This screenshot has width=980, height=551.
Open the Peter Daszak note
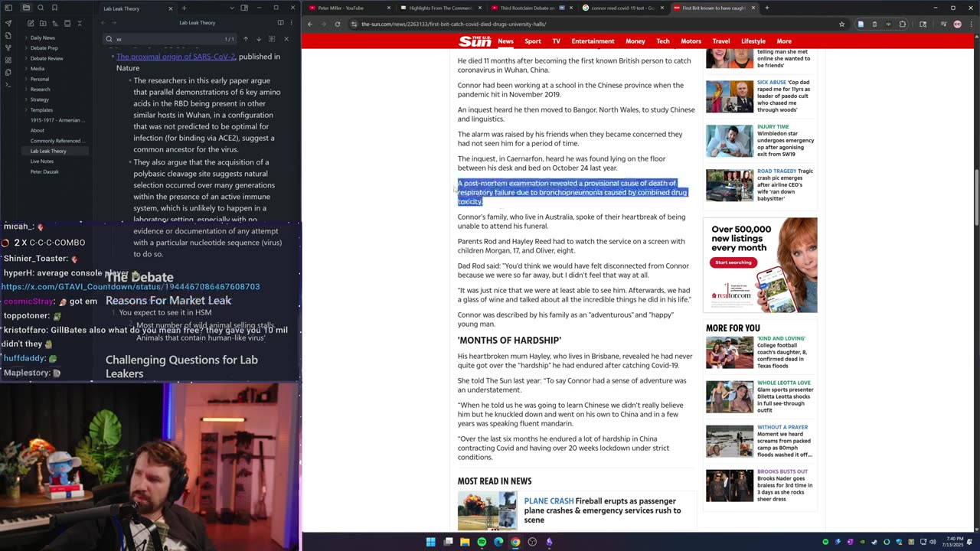[44, 171]
